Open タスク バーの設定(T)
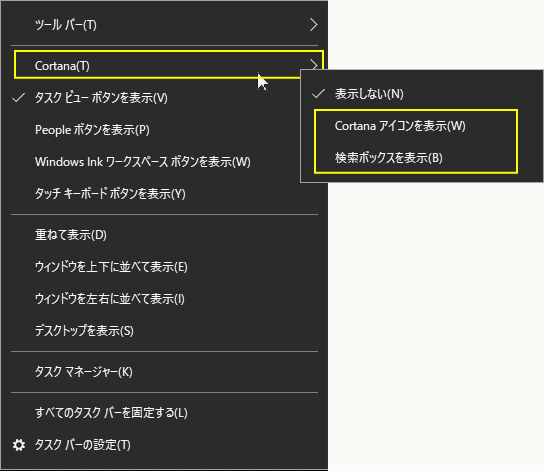 [x=165, y=445]
